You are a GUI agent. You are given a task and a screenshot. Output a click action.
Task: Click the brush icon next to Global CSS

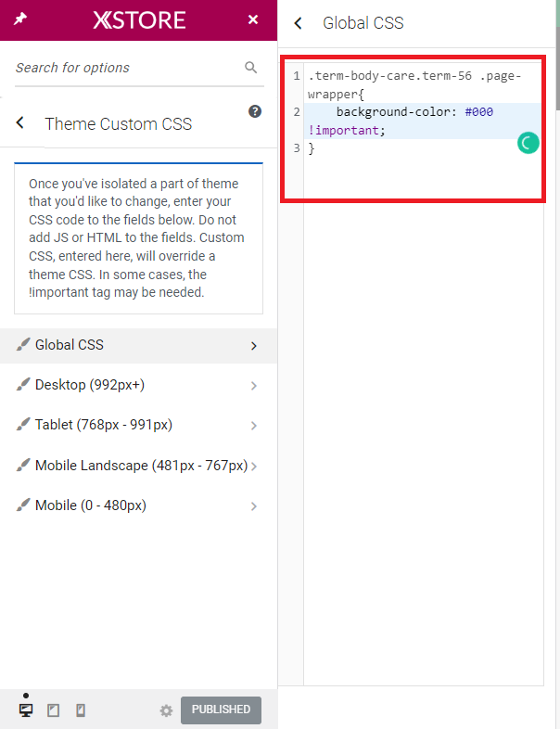pyautogui.click(x=23, y=344)
